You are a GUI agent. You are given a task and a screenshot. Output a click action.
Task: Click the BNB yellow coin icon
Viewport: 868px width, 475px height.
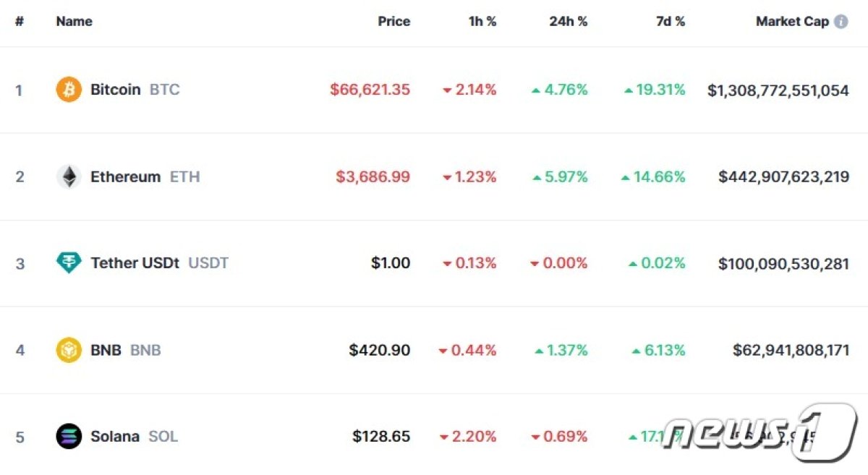[69, 350]
